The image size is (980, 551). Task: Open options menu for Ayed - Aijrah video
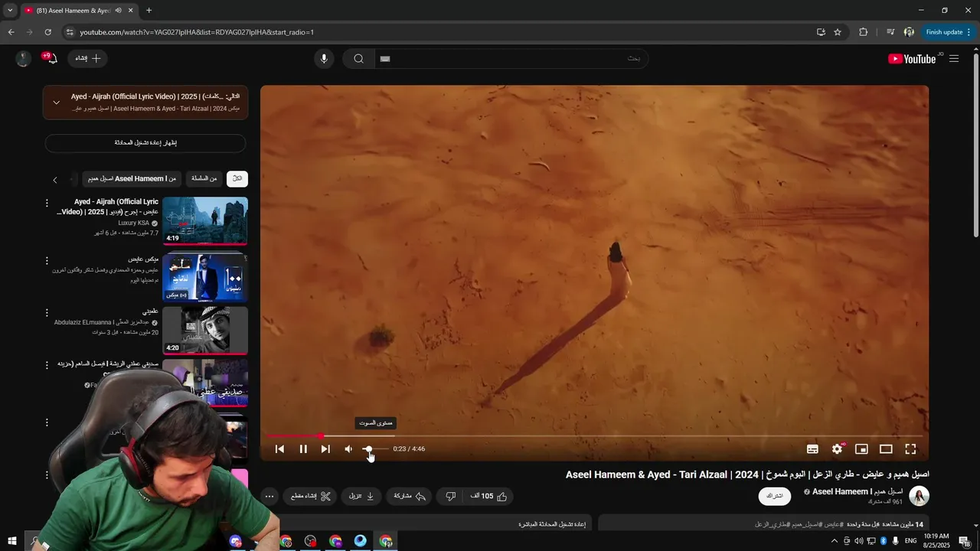point(47,204)
